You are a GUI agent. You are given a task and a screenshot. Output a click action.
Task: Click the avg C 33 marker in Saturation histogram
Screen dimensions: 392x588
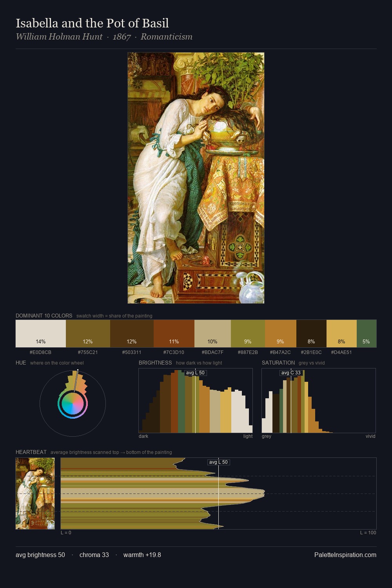(x=291, y=373)
